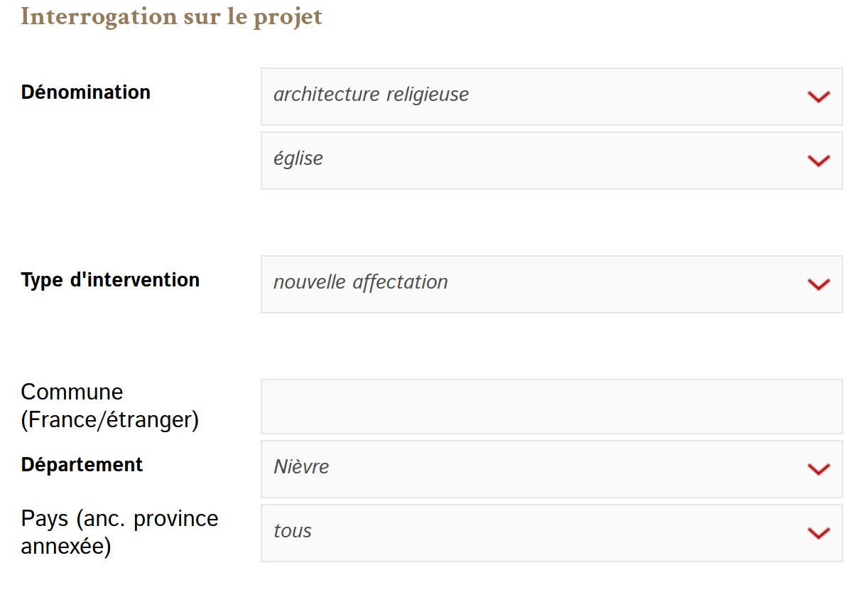Select the église value text

tap(298, 159)
